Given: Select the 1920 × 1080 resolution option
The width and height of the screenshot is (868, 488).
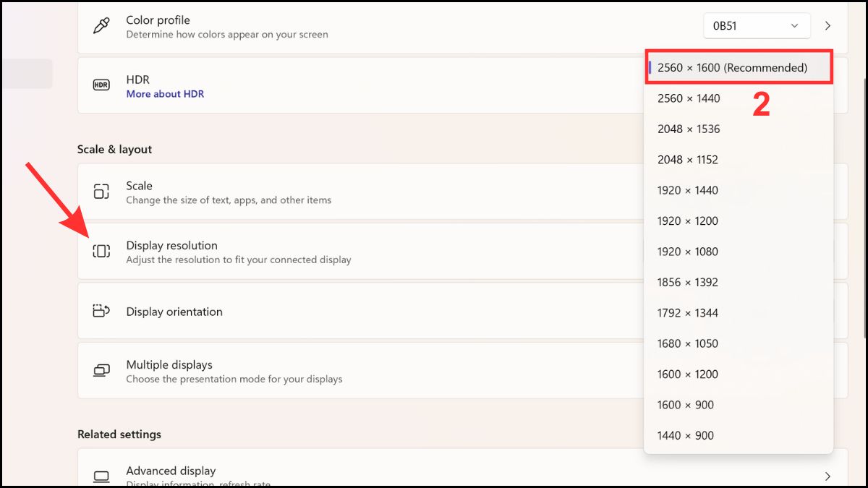Looking at the screenshot, I should click(687, 252).
